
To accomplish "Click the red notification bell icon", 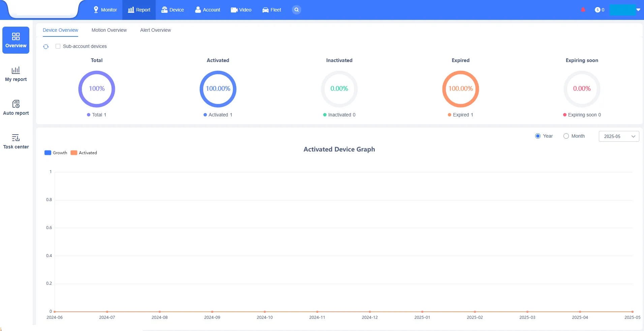I will [x=583, y=10].
